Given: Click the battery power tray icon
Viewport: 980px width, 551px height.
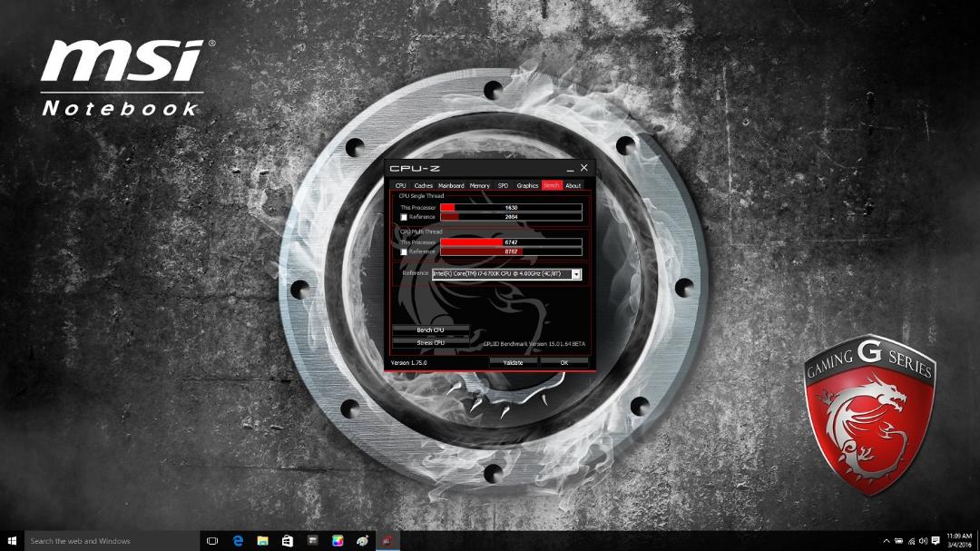Looking at the screenshot, I should point(898,541).
